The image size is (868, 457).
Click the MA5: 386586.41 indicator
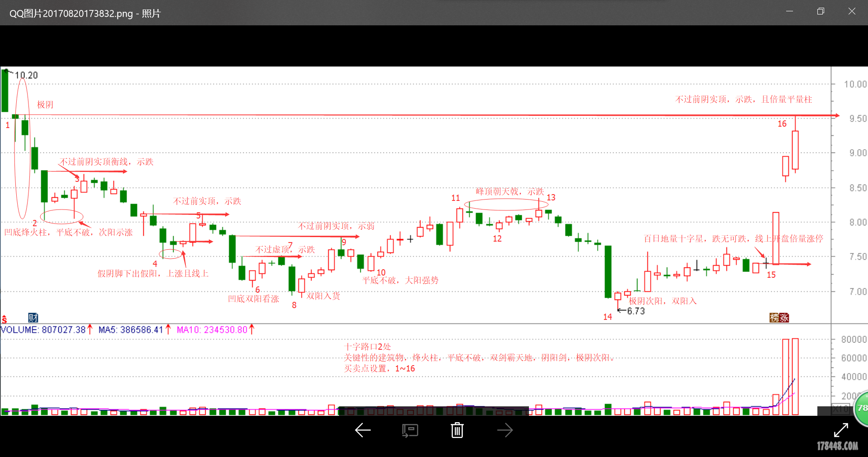(x=131, y=329)
